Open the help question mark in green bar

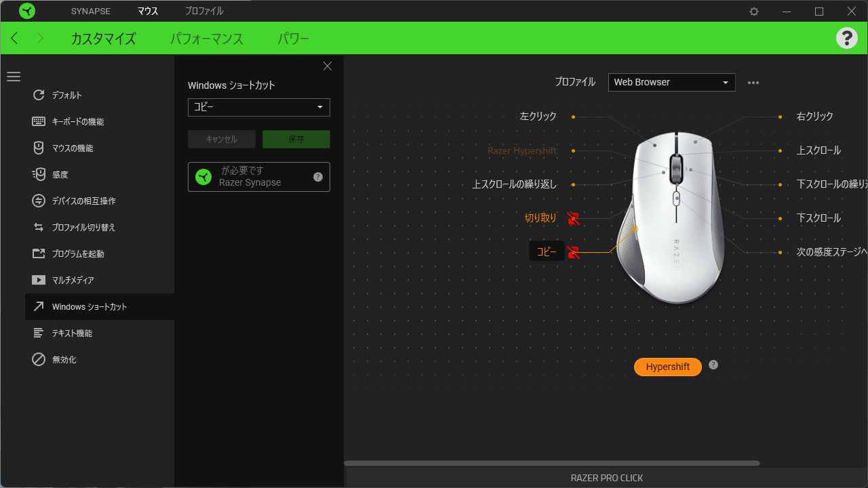[847, 38]
